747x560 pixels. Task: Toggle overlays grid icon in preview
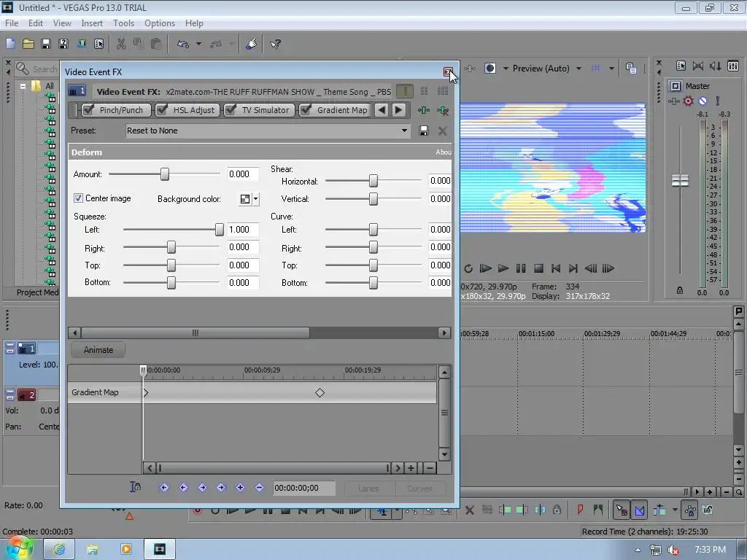pos(596,69)
